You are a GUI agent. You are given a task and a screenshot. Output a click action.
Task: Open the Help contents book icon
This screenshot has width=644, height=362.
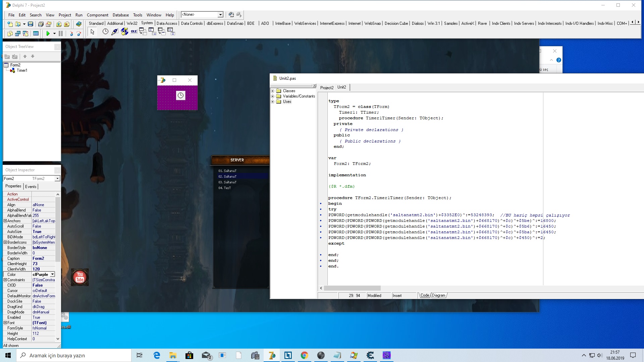(x=79, y=24)
